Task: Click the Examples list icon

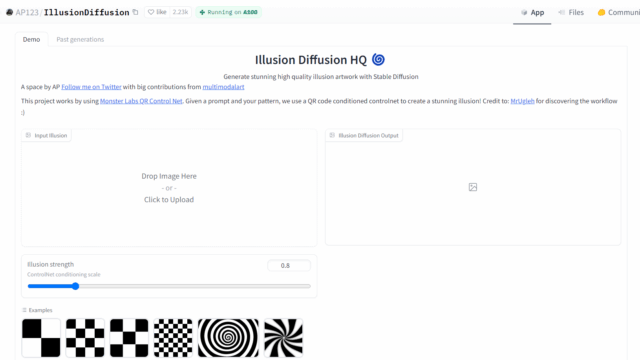Action: 24,310
